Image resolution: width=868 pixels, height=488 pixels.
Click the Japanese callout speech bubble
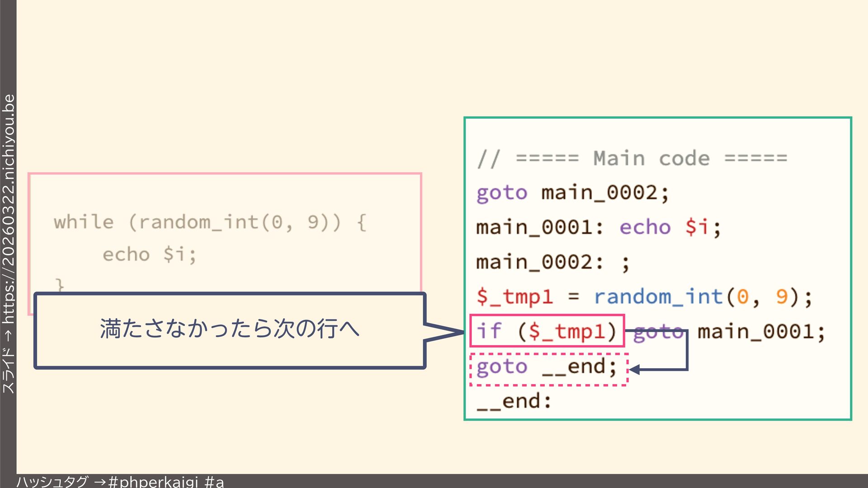pyautogui.click(x=229, y=329)
